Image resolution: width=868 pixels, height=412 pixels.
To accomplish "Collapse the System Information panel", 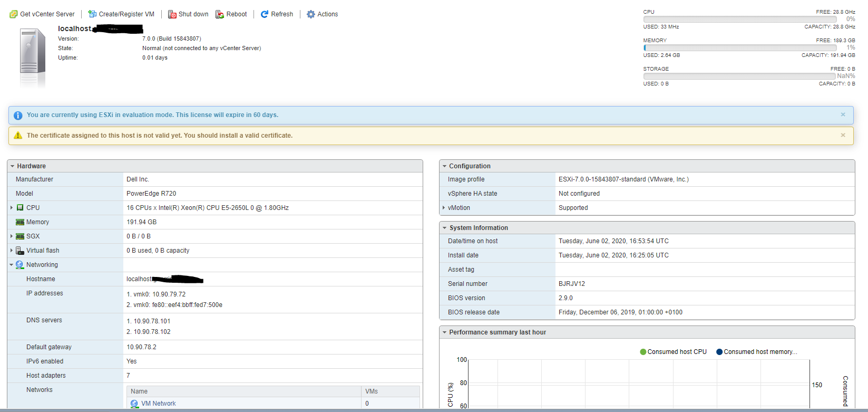I will coord(444,228).
